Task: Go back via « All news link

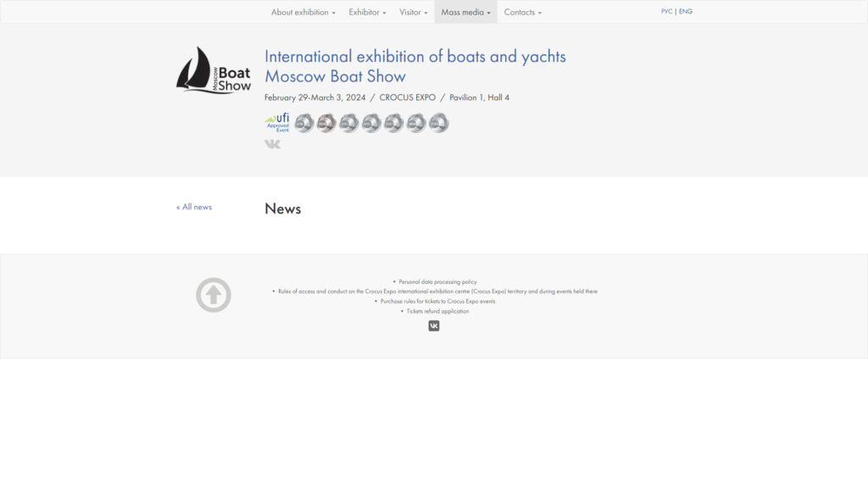Action: tap(194, 207)
